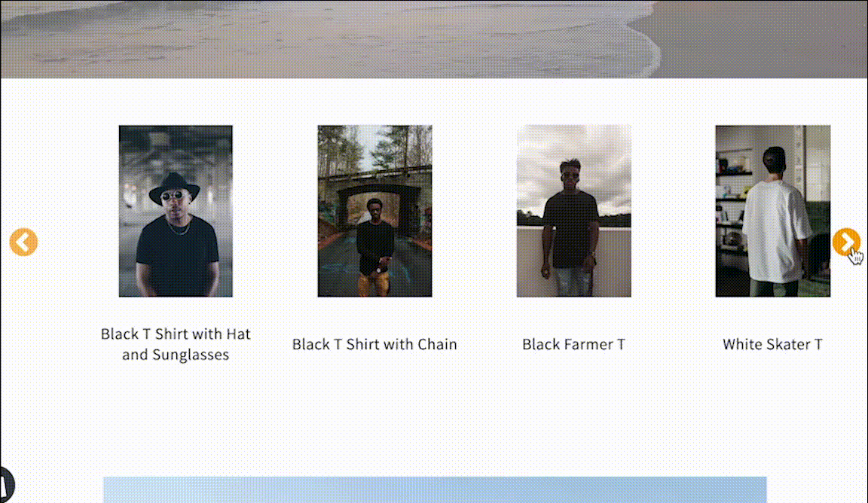Select the White Skater T product image
Image resolution: width=868 pixels, height=503 pixels.
pos(773,211)
